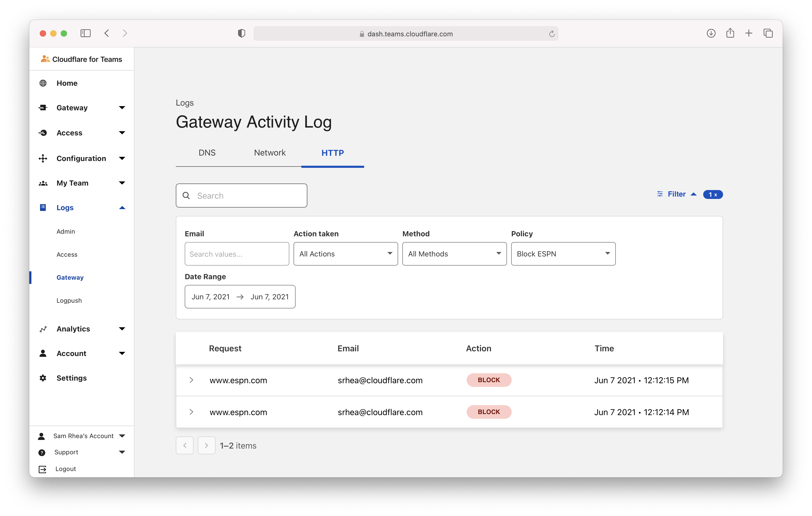Click the Date Range picker field
812x516 pixels.
point(240,297)
